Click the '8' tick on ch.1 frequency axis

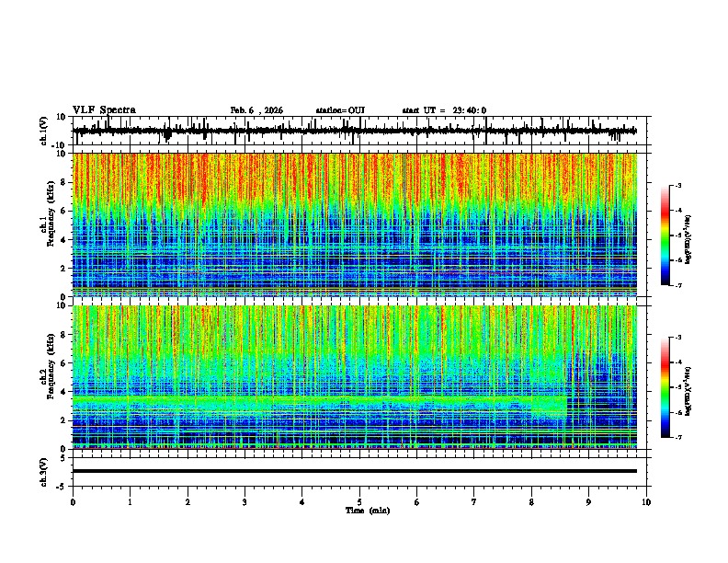point(64,182)
